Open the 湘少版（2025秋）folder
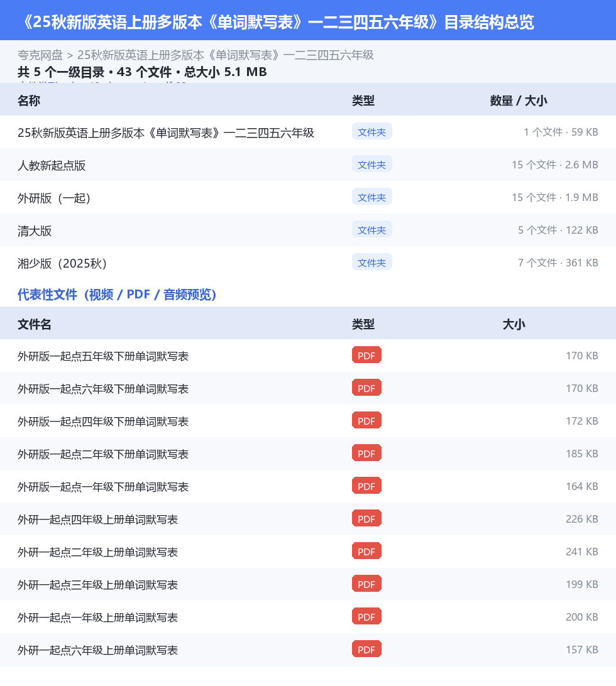The width and height of the screenshot is (616, 686). point(308,263)
